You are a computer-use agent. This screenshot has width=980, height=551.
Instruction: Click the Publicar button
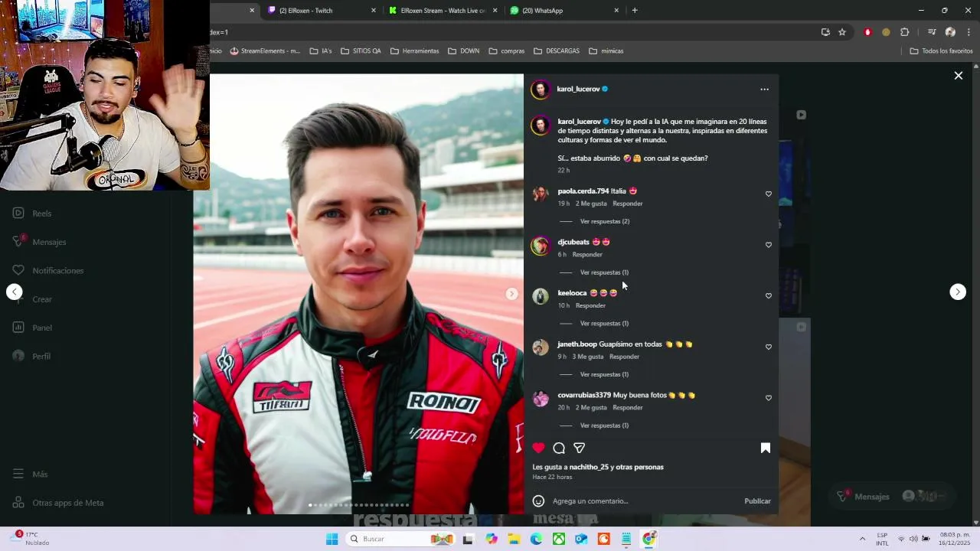tap(757, 501)
